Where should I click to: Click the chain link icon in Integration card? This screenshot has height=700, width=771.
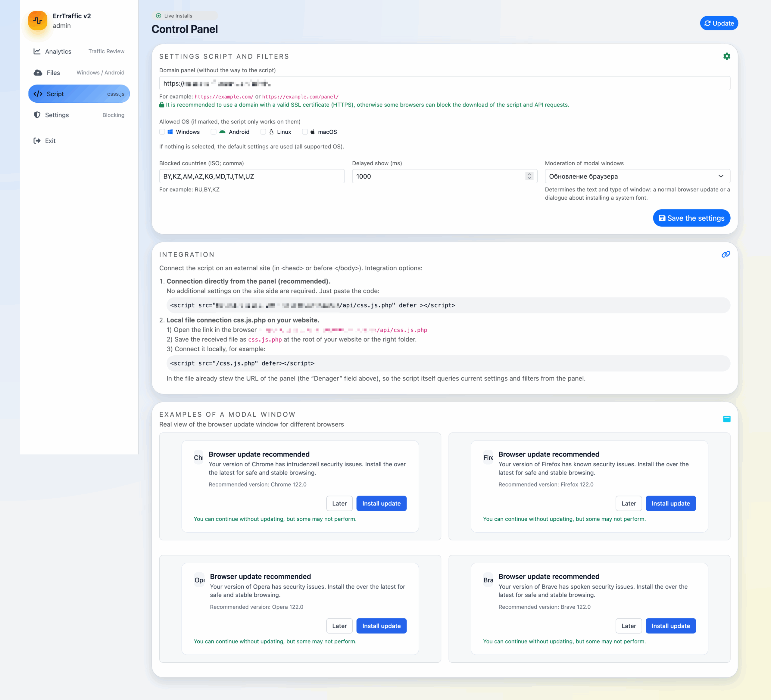[x=726, y=254]
